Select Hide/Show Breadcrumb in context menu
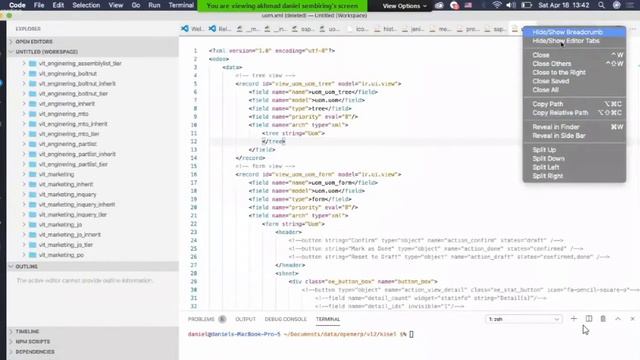Screen dimensions: 640x360 (574, 32)
